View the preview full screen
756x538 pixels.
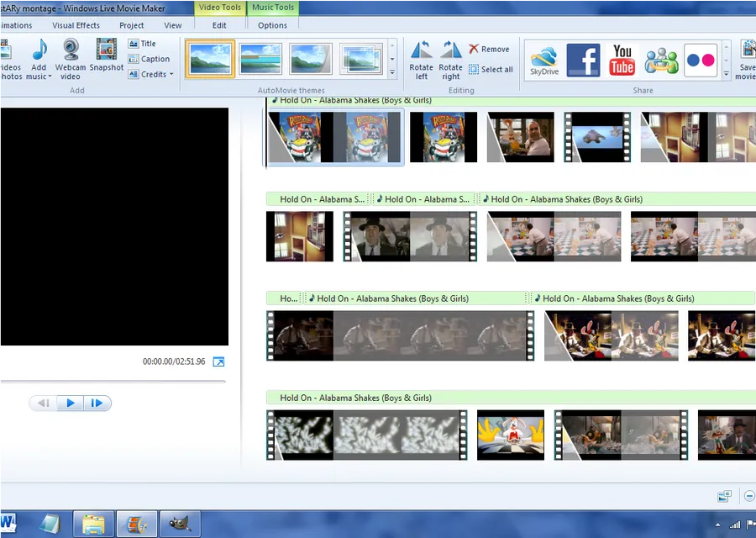[x=218, y=361]
